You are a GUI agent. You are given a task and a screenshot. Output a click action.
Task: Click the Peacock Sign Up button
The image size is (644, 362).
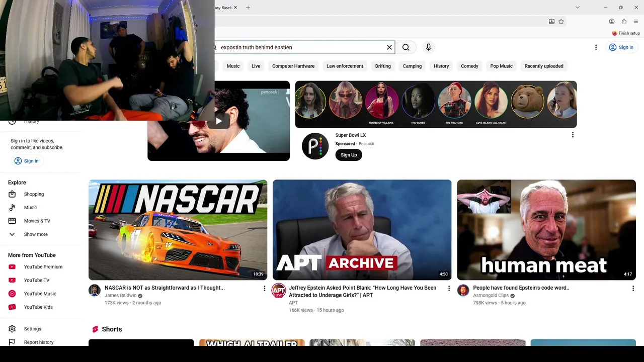[349, 155]
